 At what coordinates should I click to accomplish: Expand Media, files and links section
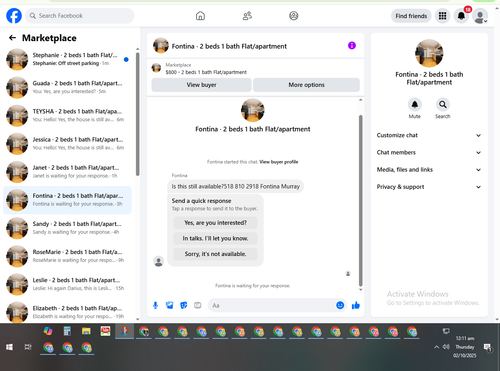429,170
